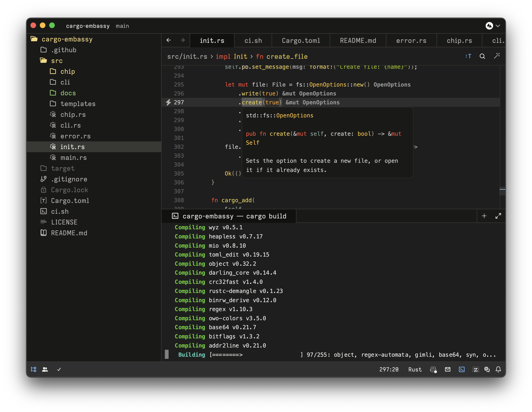532x412 pixels.
Task: Toggle the terminal panel status bar icon
Action: pos(462,369)
